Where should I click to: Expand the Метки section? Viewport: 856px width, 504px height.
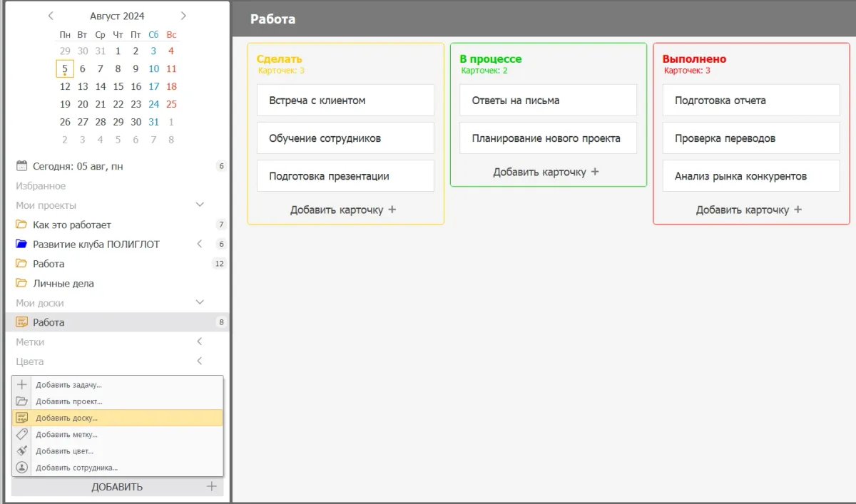200,342
